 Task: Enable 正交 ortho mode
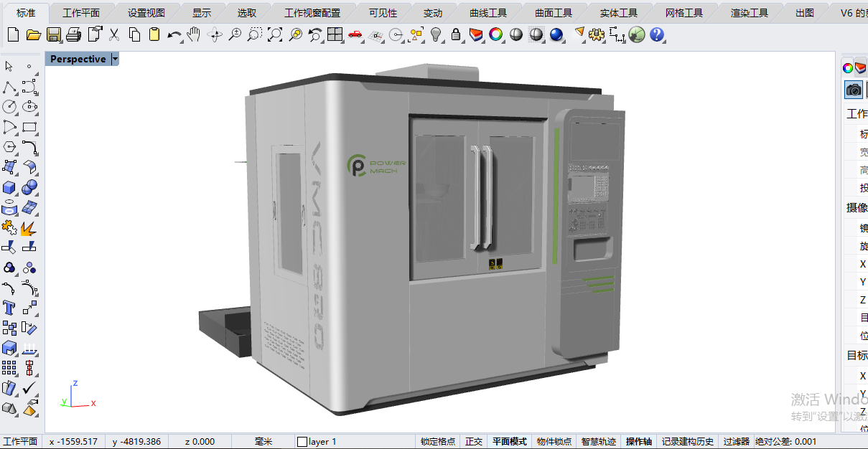(474, 441)
